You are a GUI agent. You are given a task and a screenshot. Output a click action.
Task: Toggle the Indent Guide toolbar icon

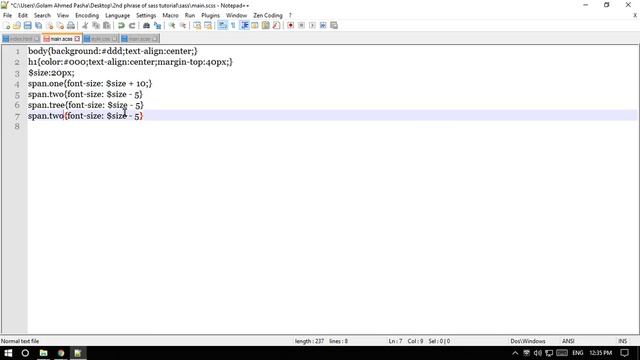(244, 25)
